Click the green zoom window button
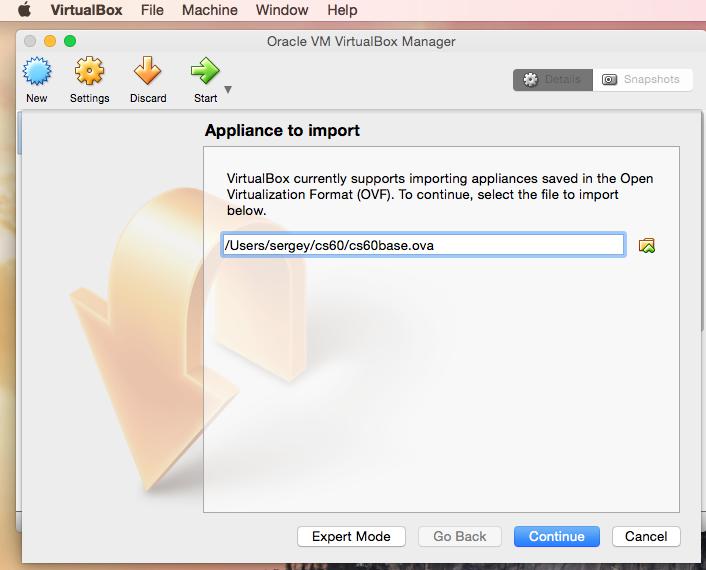706x570 pixels. pos(70,41)
